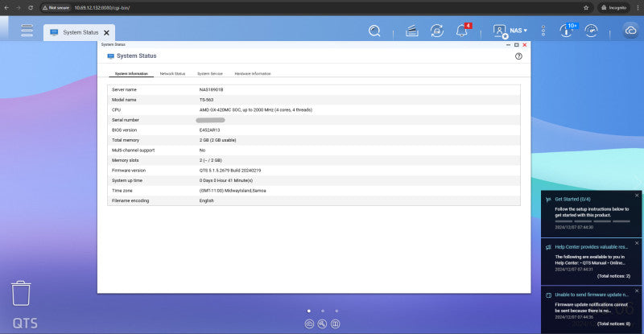
Task: Click the Not secure warning indicator
Action: (x=56, y=8)
